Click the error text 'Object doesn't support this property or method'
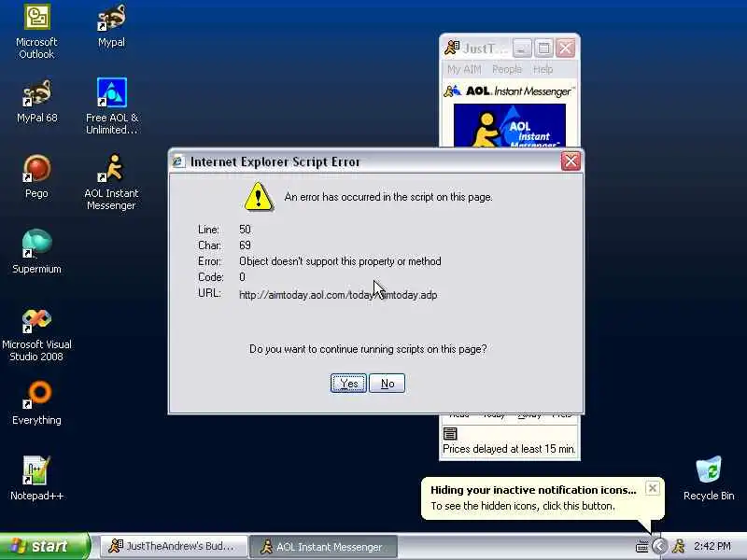The width and height of the screenshot is (747, 560). [340, 261]
